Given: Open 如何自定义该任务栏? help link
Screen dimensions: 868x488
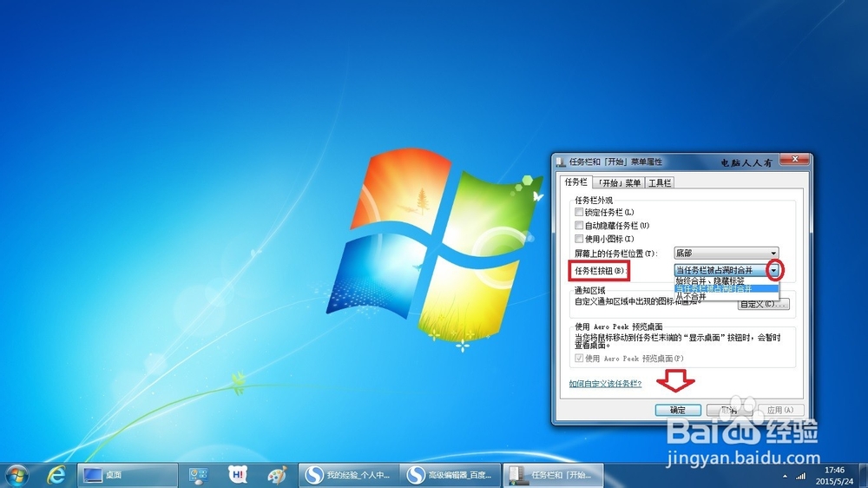Looking at the screenshot, I should coord(605,383).
